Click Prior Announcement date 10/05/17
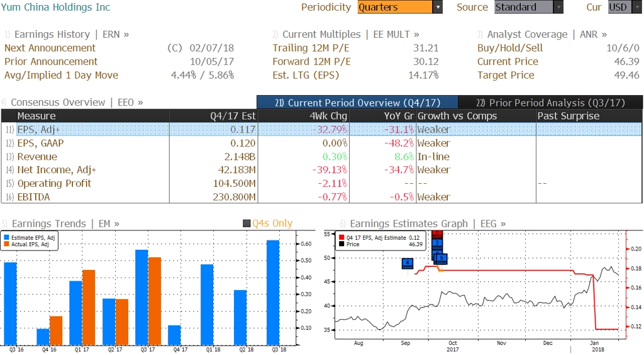The image size is (644, 355). pos(211,62)
